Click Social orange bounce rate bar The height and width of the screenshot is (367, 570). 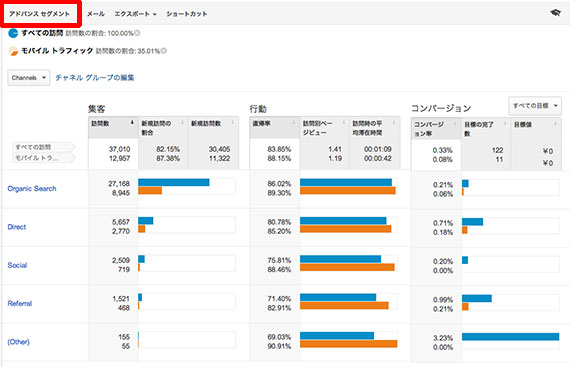(x=347, y=267)
